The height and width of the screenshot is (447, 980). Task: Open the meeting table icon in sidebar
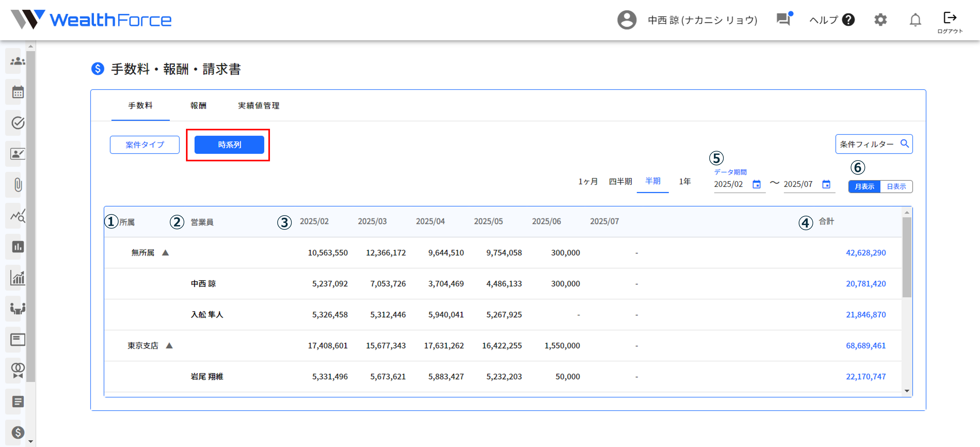coord(18,308)
